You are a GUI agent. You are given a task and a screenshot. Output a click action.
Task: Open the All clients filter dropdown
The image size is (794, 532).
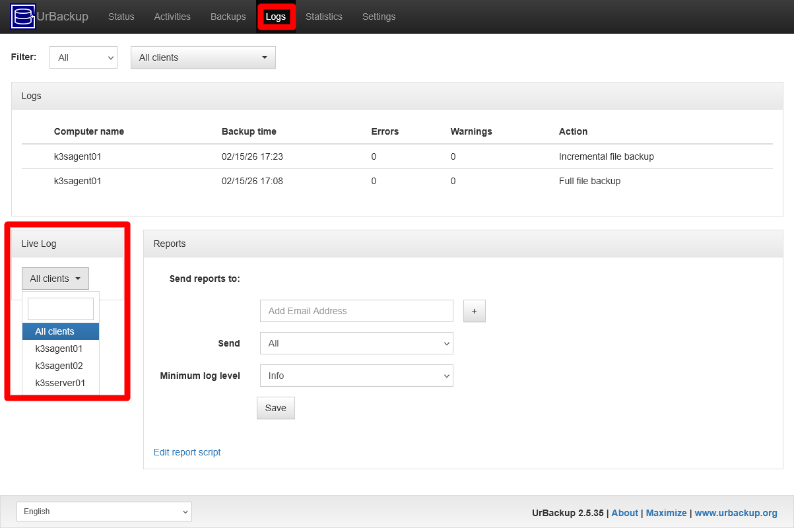pos(203,57)
